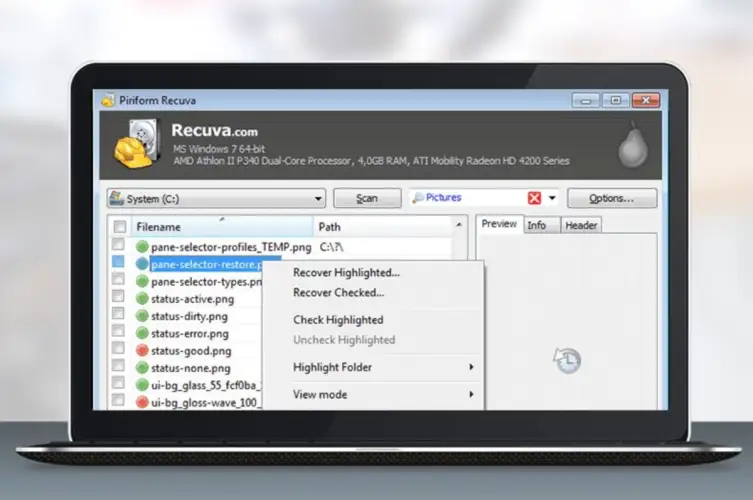
Task: Toggle the select-all checkbox in header
Action: (119, 227)
